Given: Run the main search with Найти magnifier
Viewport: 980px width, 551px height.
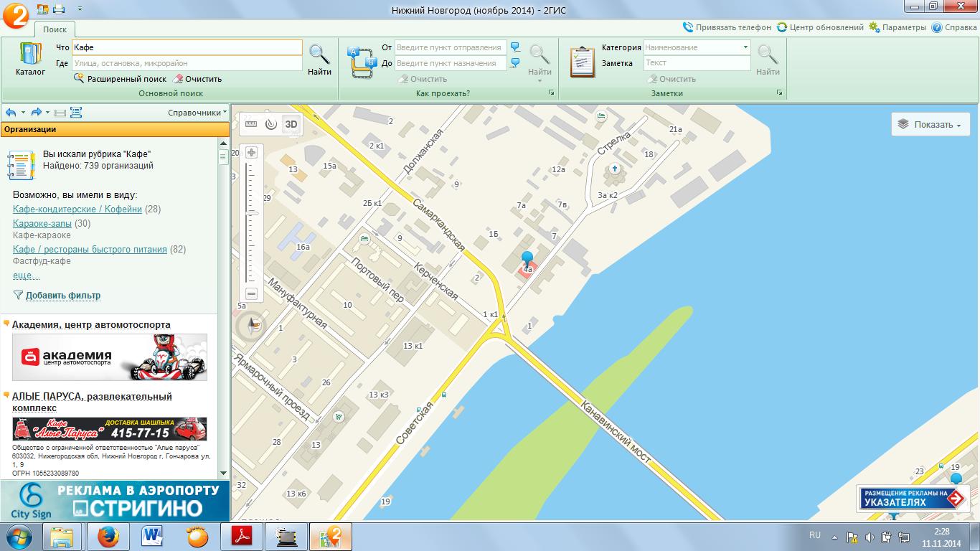Looking at the screenshot, I should (319, 59).
